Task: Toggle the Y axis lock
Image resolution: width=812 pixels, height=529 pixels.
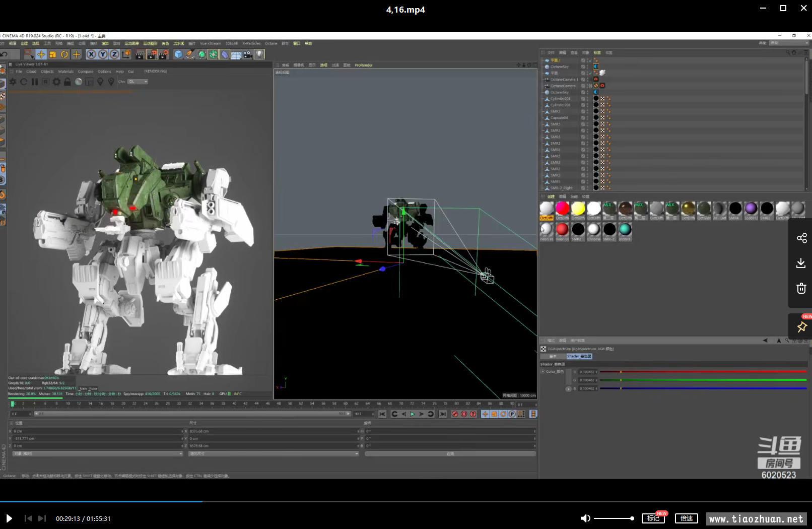Action: [103, 54]
